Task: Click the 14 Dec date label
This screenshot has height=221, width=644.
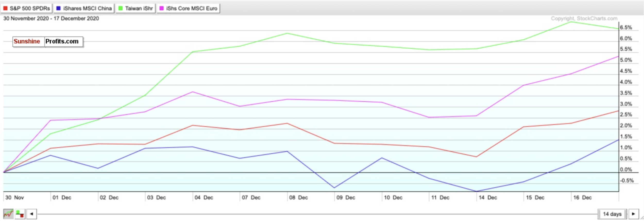Action: 488,197
